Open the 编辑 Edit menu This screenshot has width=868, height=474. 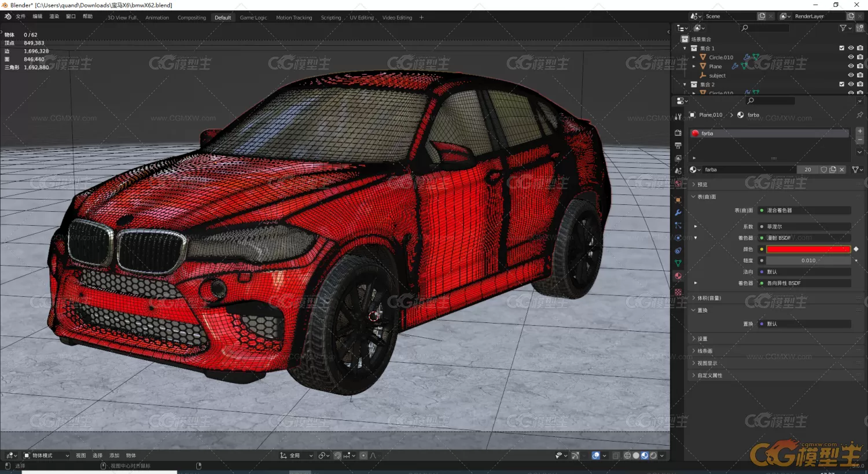(x=38, y=16)
